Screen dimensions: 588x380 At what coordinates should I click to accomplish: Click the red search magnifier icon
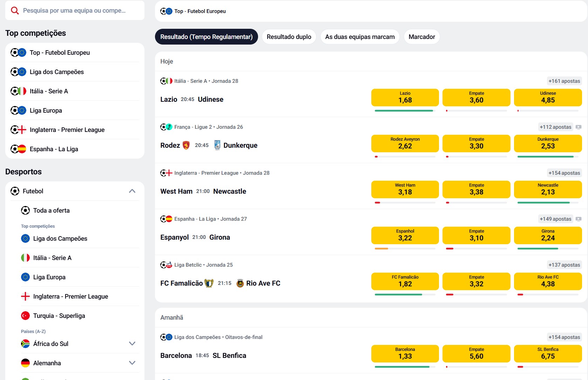[15, 11]
